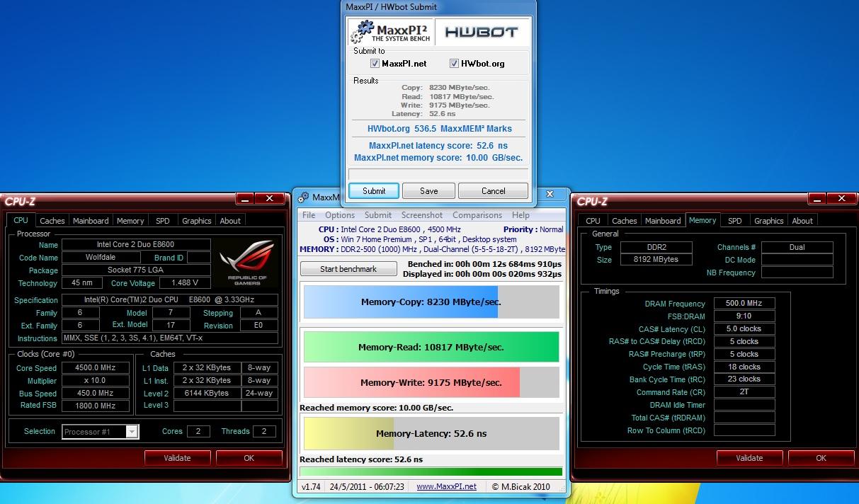This screenshot has height=504, width=859.
Task: Click the MaxxMEM window gear icon
Action: click(303, 197)
